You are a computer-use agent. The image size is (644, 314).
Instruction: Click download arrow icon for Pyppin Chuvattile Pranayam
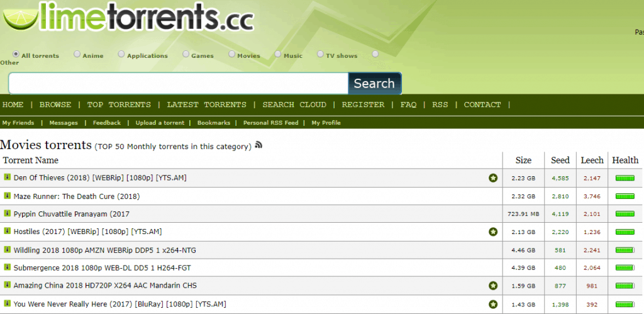pos(7,213)
